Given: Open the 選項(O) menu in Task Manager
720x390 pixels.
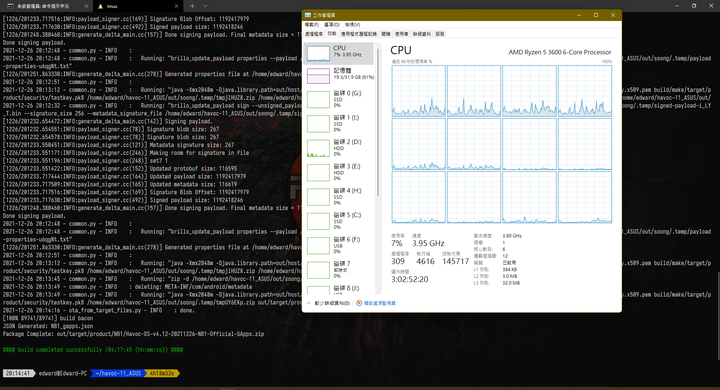Looking at the screenshot, I should point(332,25).
